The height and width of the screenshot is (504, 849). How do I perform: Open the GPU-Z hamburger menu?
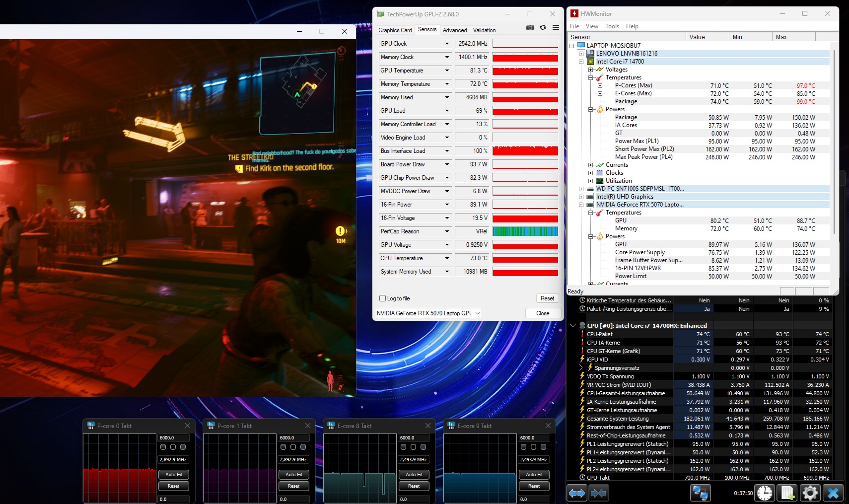(x=556, y=27)
